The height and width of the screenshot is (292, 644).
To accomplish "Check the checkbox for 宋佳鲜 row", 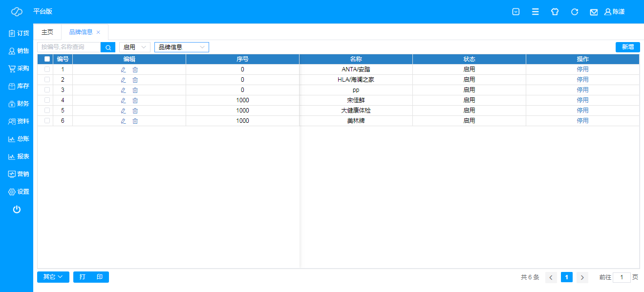I will pos(47,100).
